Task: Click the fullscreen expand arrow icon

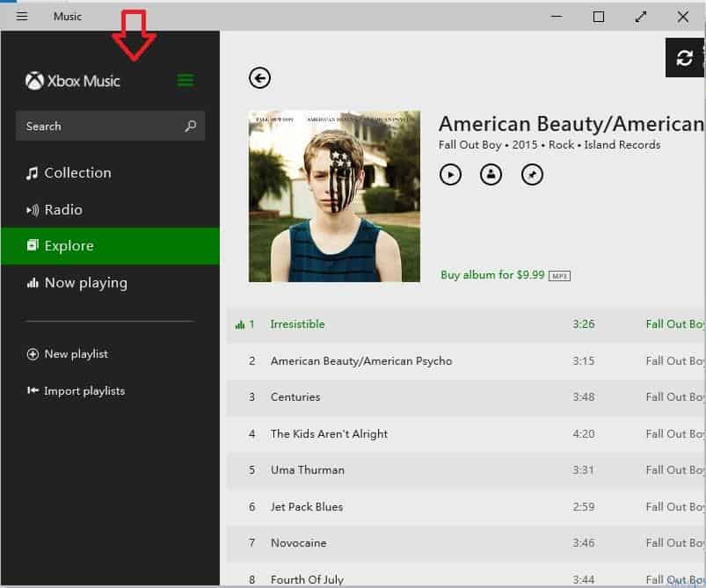Action: pyautogui.click(x=641, y=17)
